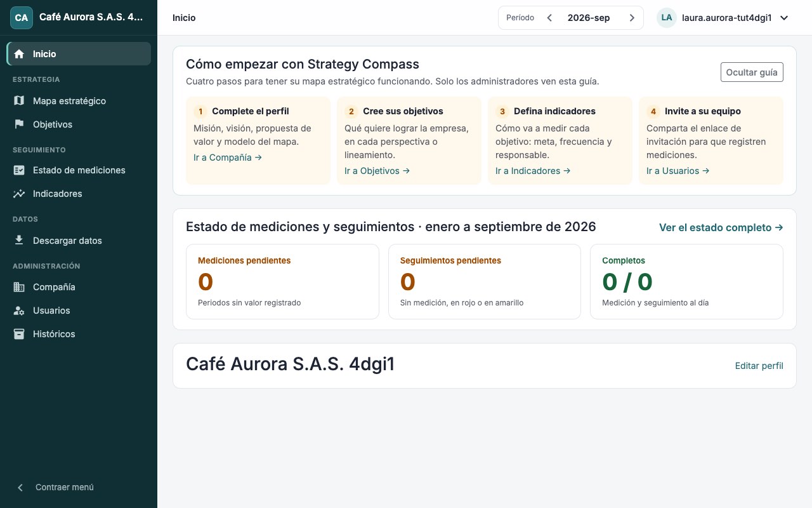Viewport: 812px width, 508px height.
Task: Select the Usuarios people icon
Action: (x=19, y=311)
